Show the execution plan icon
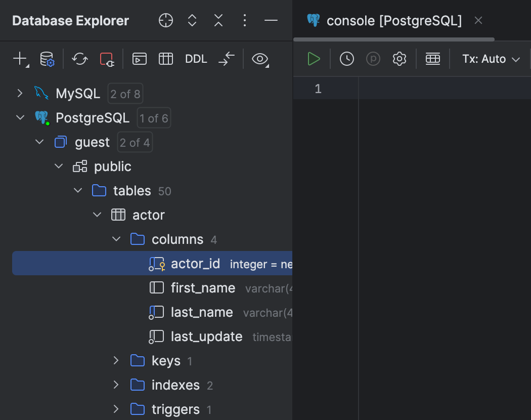The width and height of the screenshot is (531, 420). click(373, 59)
